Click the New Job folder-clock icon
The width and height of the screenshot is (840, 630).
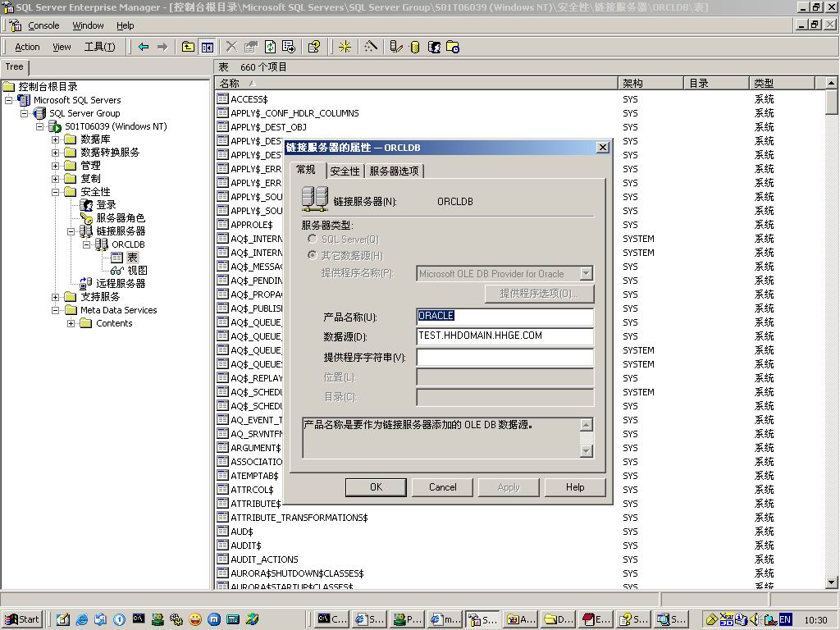[x=453, y=47]
